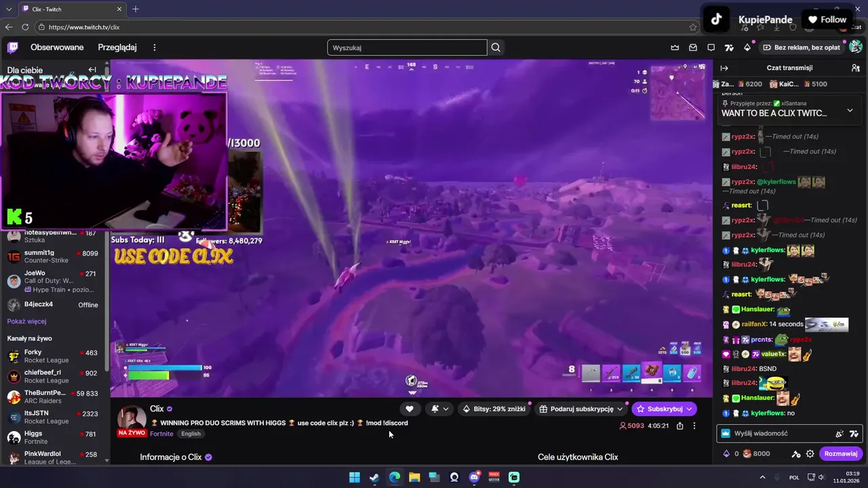
Task: Share the stream via share icon
Action: [679, 426]
